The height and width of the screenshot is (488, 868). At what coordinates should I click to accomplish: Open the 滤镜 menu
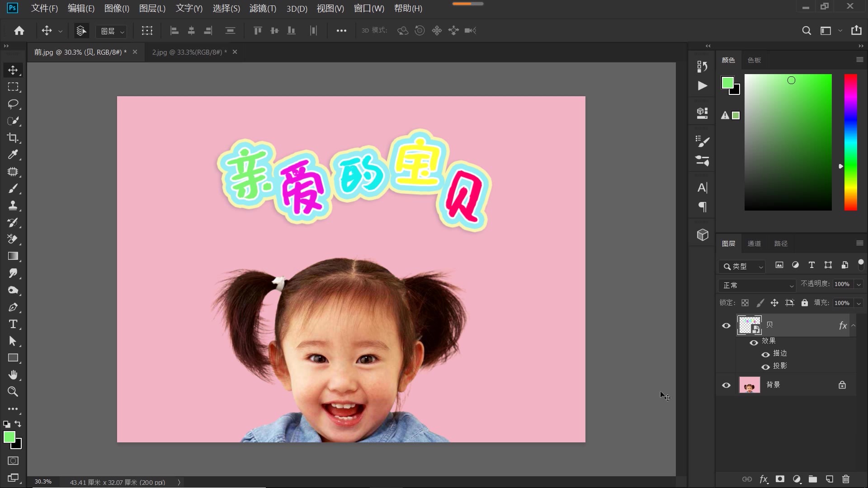tap(263, 8)
